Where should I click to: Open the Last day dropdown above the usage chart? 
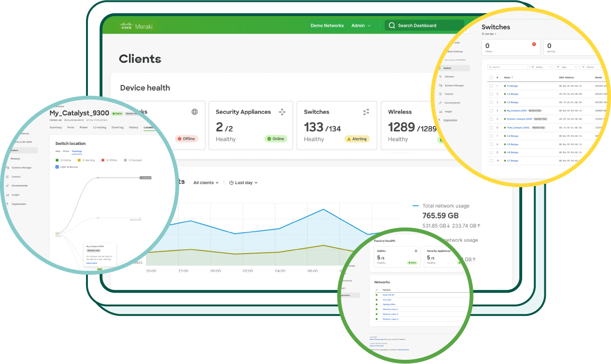243,183
